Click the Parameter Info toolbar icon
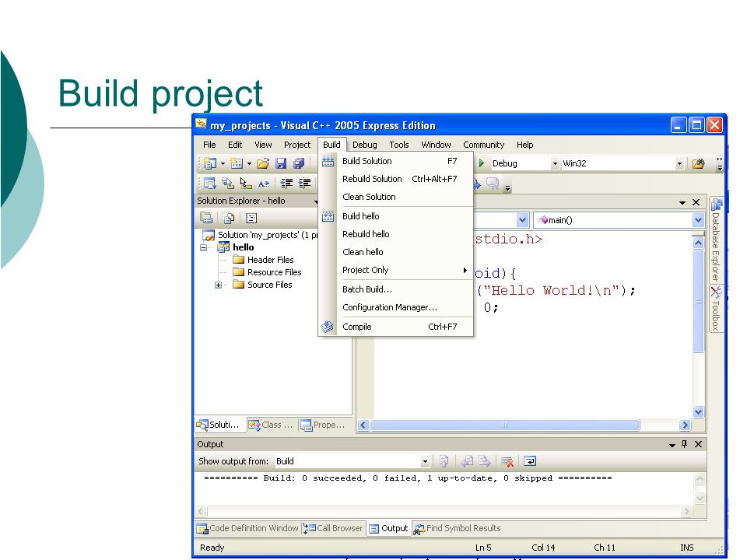Viewport: 747px width, 560px height. point(228,184)
